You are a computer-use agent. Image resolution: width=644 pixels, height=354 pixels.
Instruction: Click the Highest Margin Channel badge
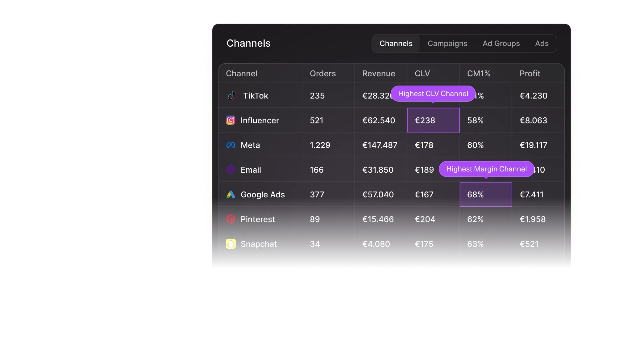(486, 169)
